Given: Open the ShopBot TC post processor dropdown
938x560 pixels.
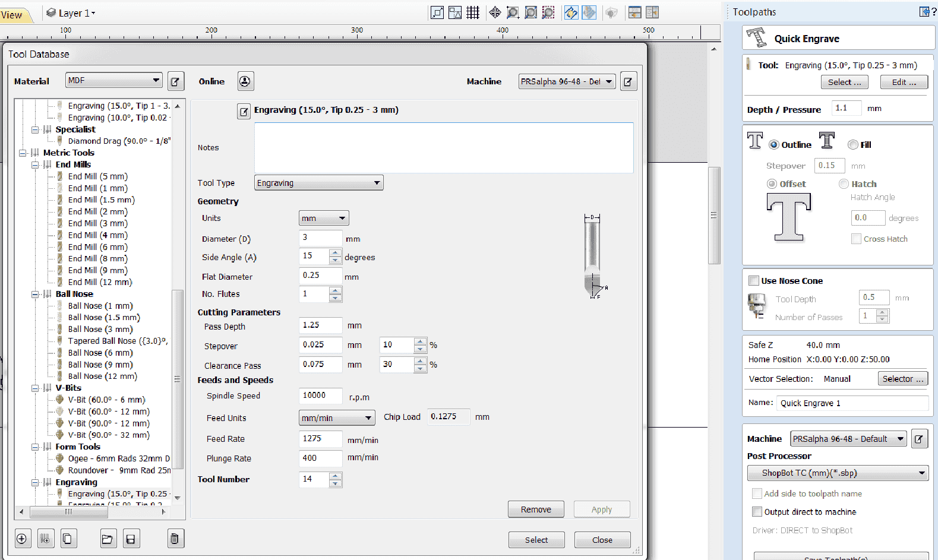Looking at the screenshot, I should [x=838, y=473].
